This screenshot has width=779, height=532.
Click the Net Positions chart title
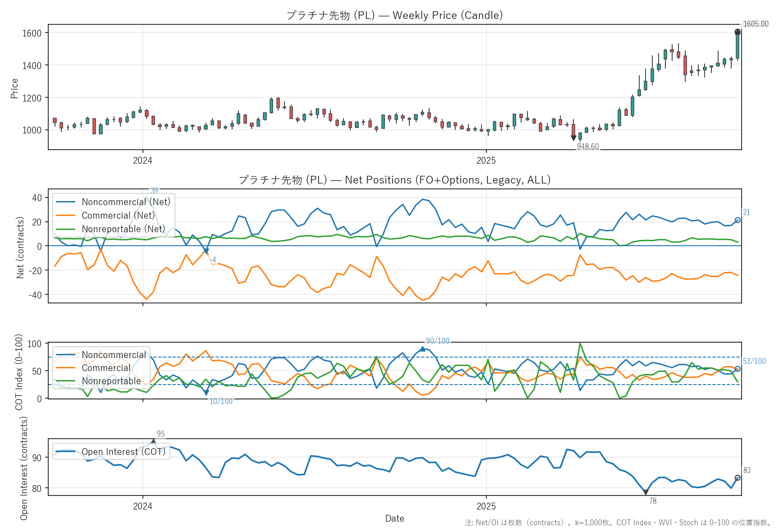point(394,180)
